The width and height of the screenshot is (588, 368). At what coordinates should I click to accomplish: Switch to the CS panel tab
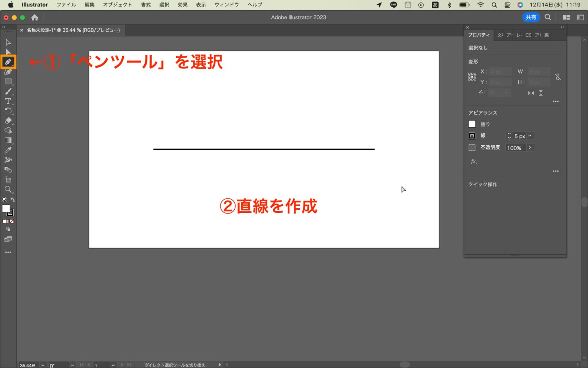[x=528, y=35]
